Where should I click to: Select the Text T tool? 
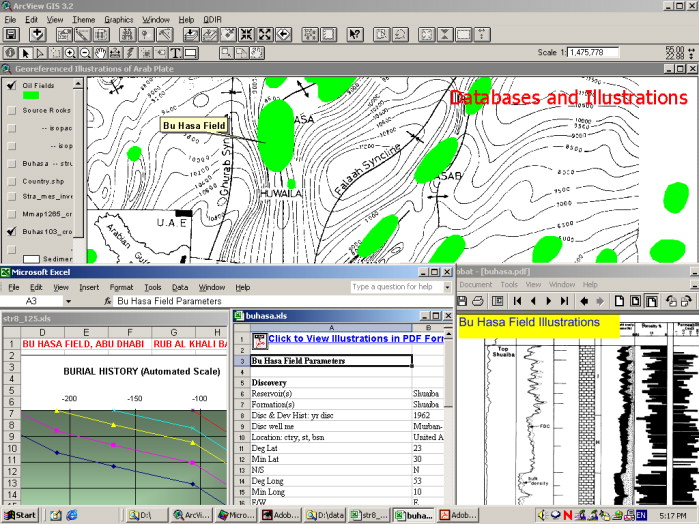coord(175,53)
